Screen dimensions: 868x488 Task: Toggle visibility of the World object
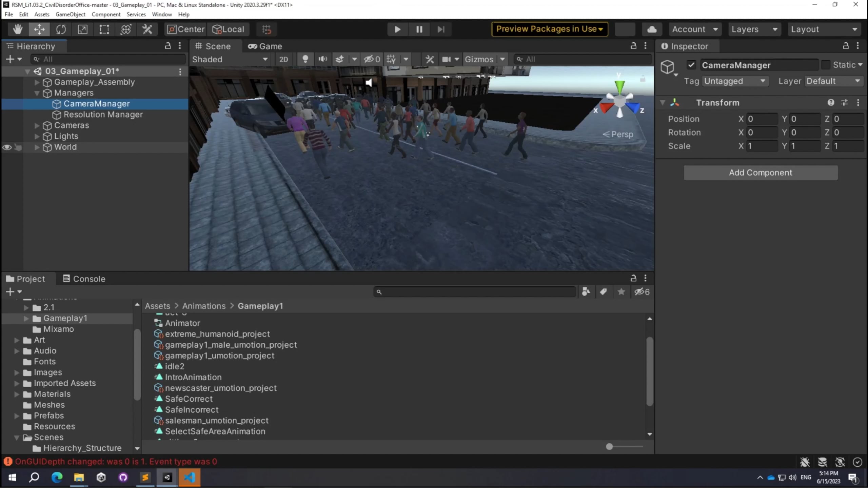click(7, 147)
